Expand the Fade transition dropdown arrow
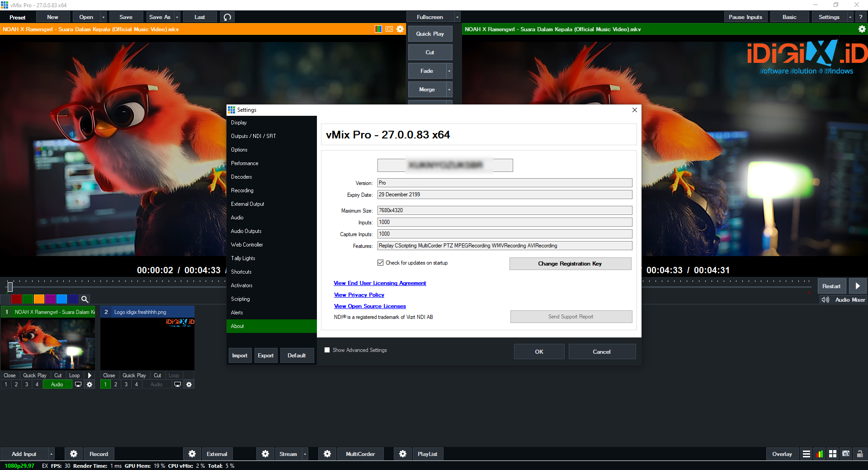Screen dimensions: 868x470 tap(449, 71)
